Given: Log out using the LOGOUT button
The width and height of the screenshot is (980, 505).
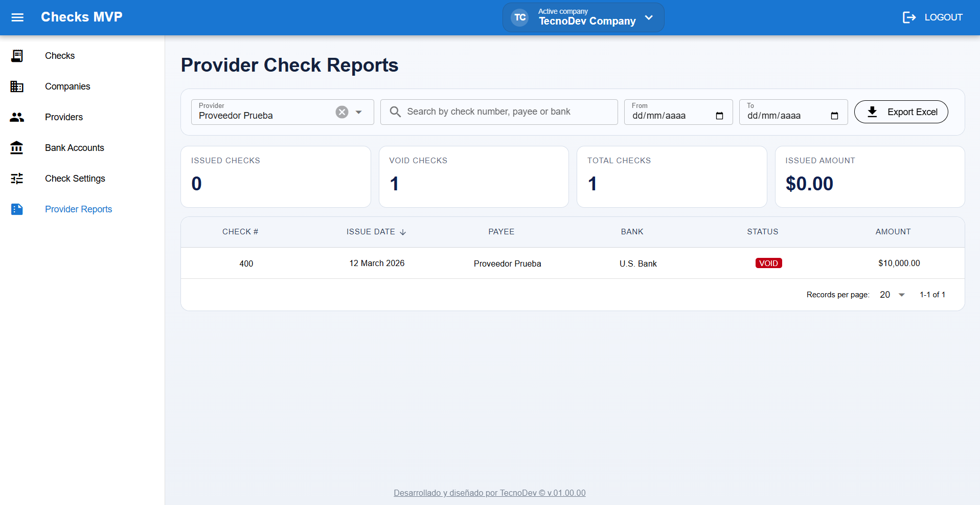Looking at the screenshot, I should 932,17.
